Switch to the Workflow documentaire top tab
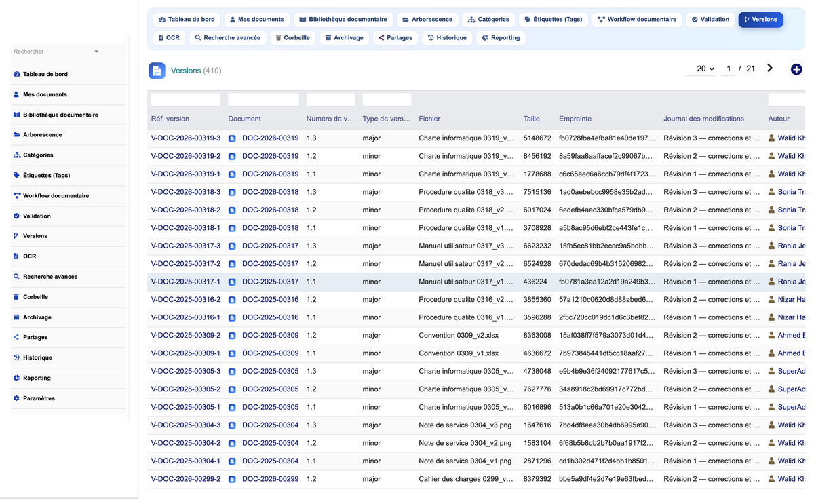Screen dimensions: 814x504 (637, 20)
